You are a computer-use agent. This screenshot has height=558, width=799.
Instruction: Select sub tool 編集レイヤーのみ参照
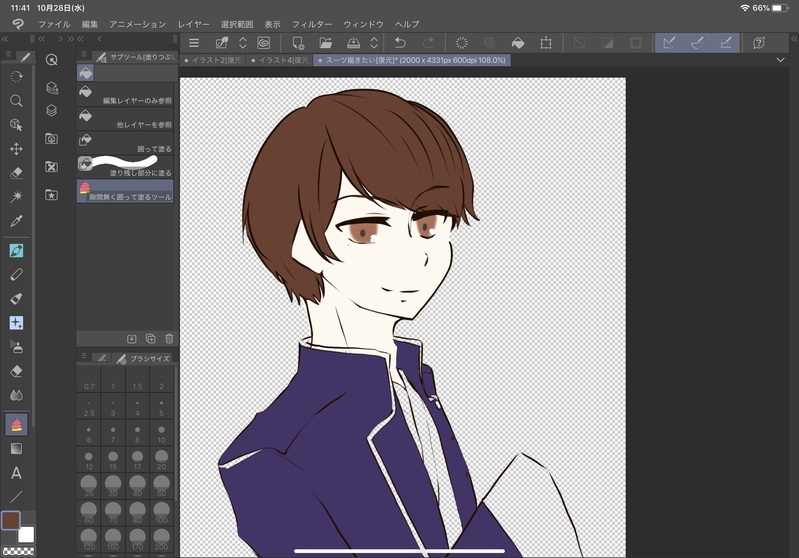125,95
